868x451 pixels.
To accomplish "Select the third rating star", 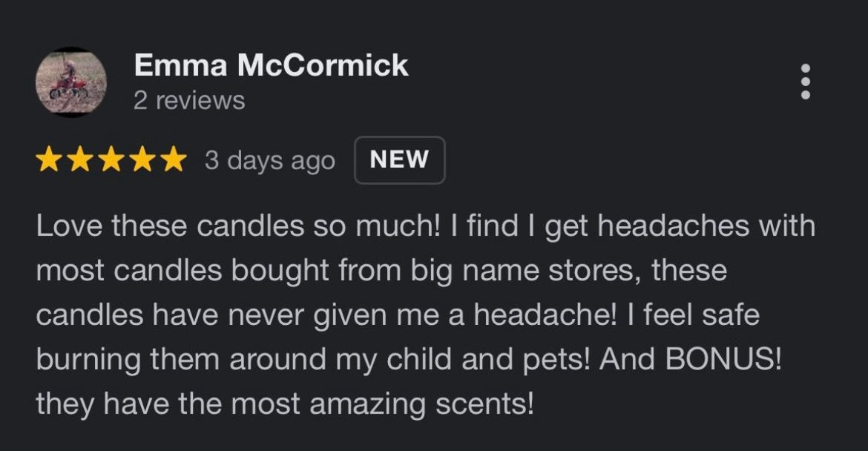I will (111, 160).
